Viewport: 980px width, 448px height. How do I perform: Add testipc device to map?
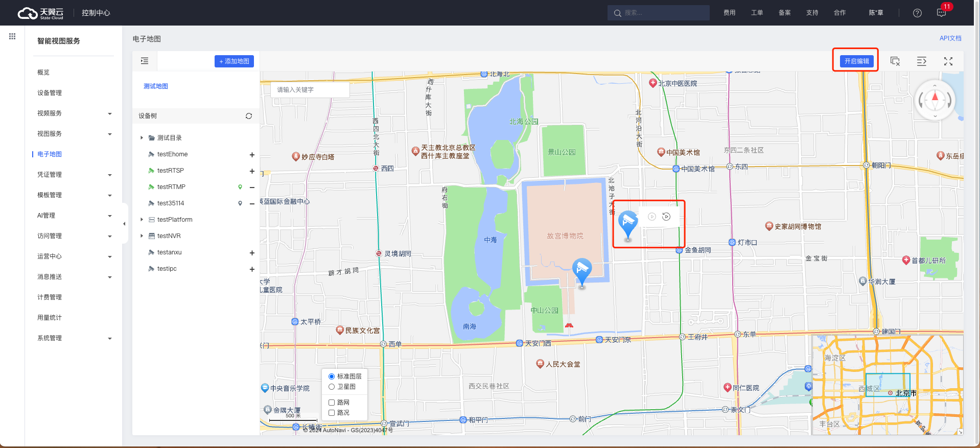point(252,269)
